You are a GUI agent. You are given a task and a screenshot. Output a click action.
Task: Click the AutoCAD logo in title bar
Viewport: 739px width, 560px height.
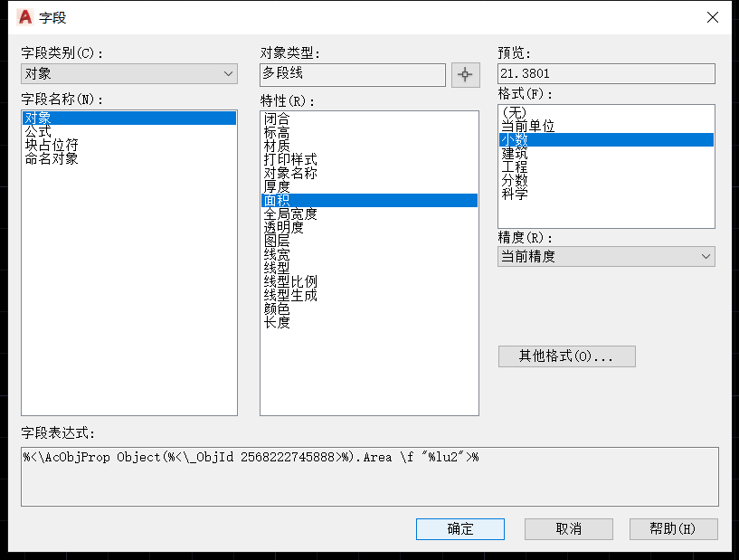point(25,17)
